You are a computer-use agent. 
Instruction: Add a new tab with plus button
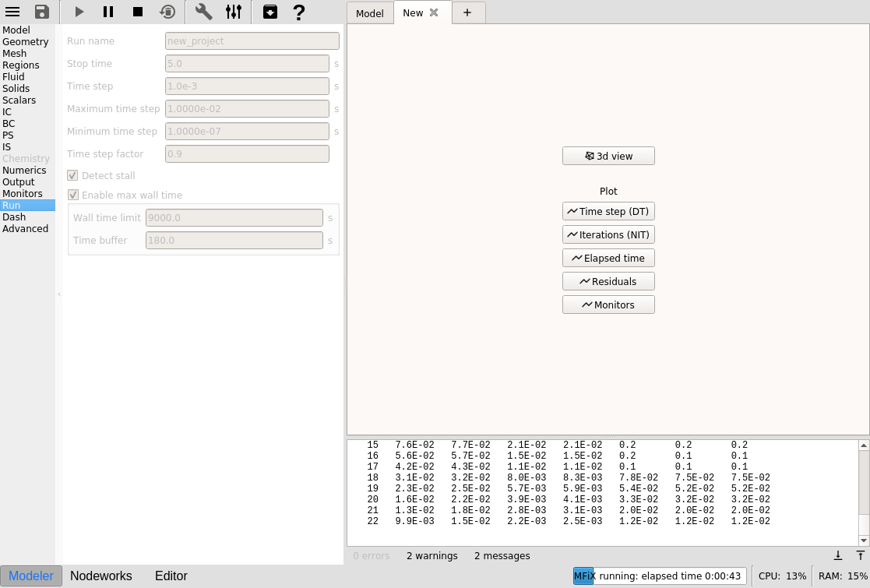tap(467, 12)
